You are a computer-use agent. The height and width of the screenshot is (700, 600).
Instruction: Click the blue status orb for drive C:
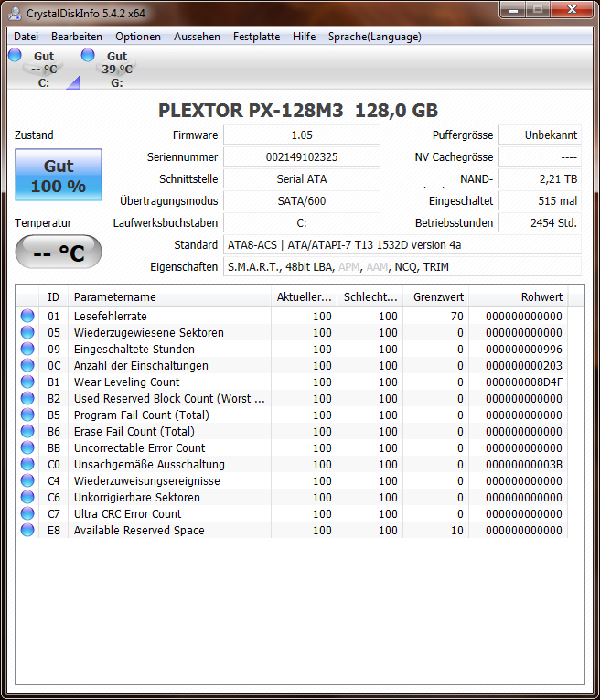tap(15, 55)
